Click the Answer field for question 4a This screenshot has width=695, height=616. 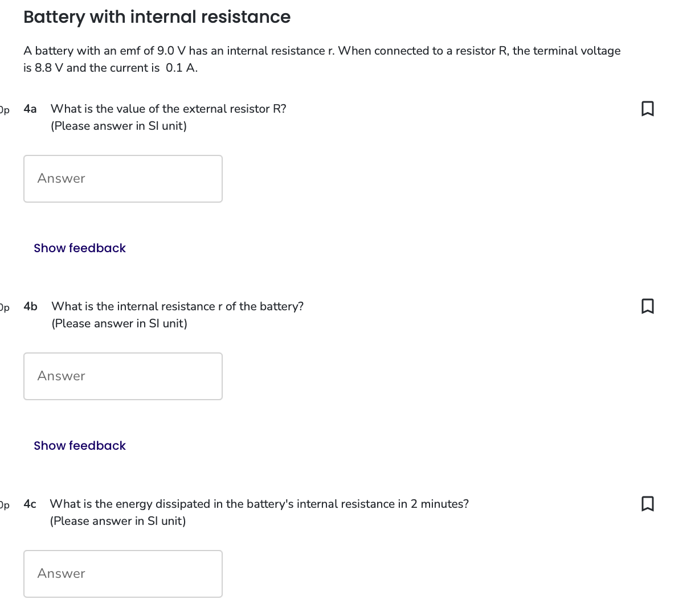[x=123, y=179]
